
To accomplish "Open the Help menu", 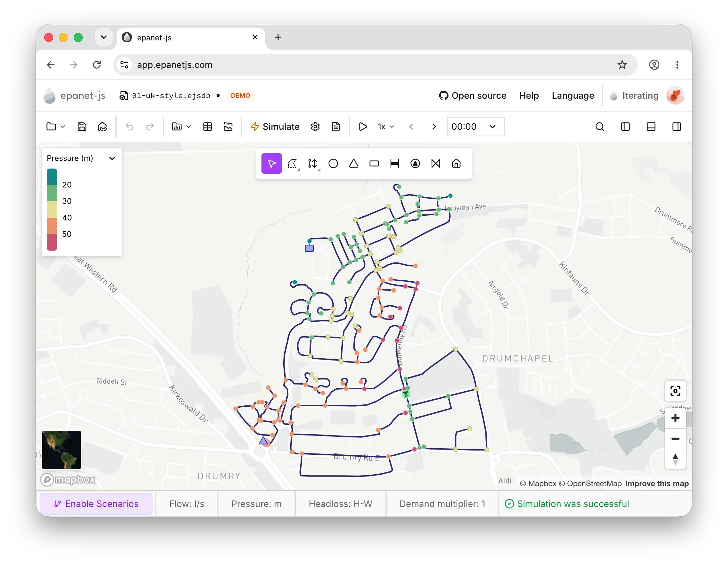I will pyautogui.click(x=529, y=96).
